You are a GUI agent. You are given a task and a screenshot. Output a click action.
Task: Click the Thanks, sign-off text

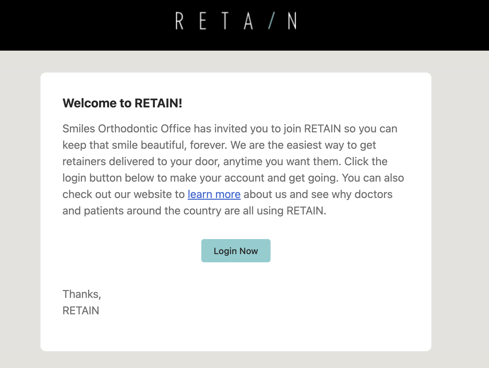point(82,294)
